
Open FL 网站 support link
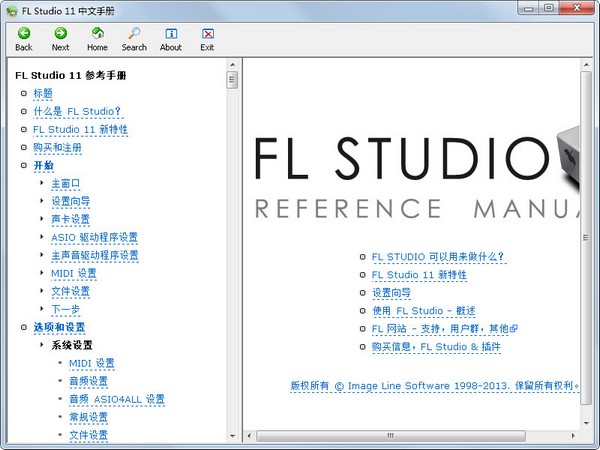coord(440,329)
